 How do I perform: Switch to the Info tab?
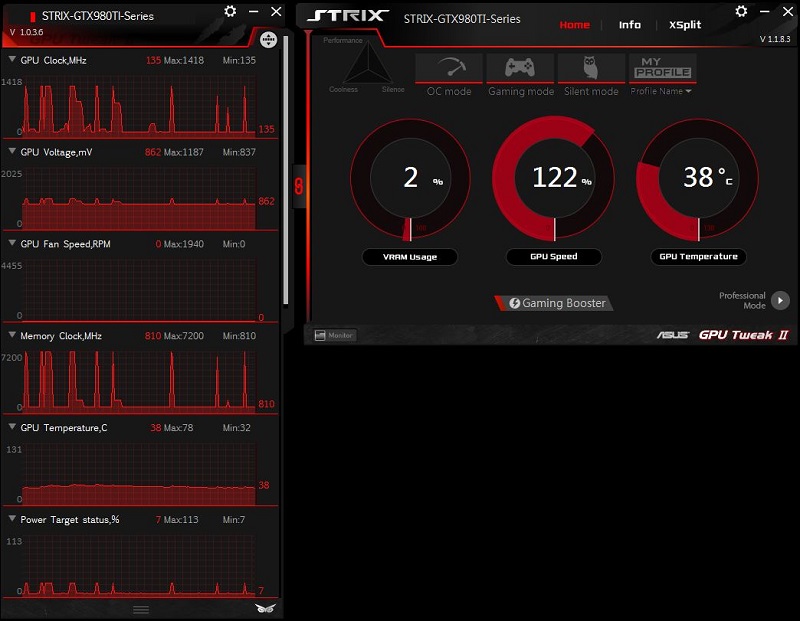pos(630,25)
